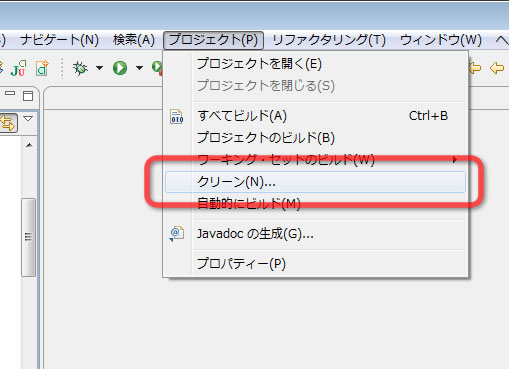The image size is (509, 369).
Task: Maximize the side view panel
Action: (x=28, y=96)
